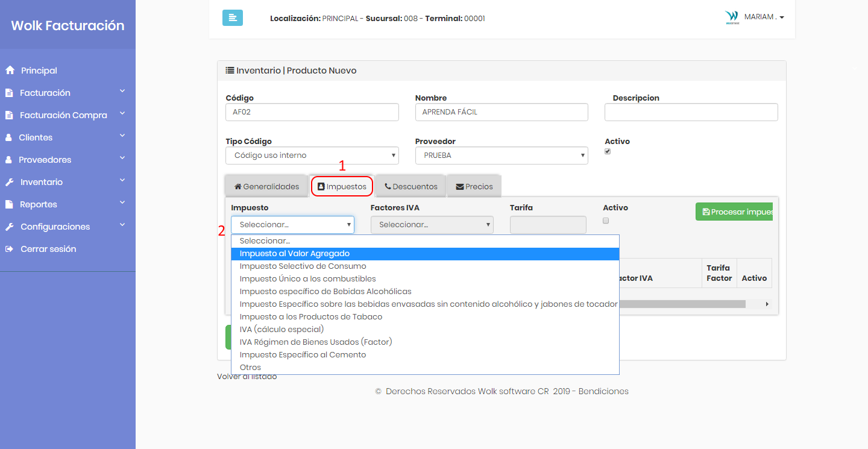Viewport: 868px width, 449px height.
Task: Close the Impuesto dropdown selector
Action: [292, 225]
